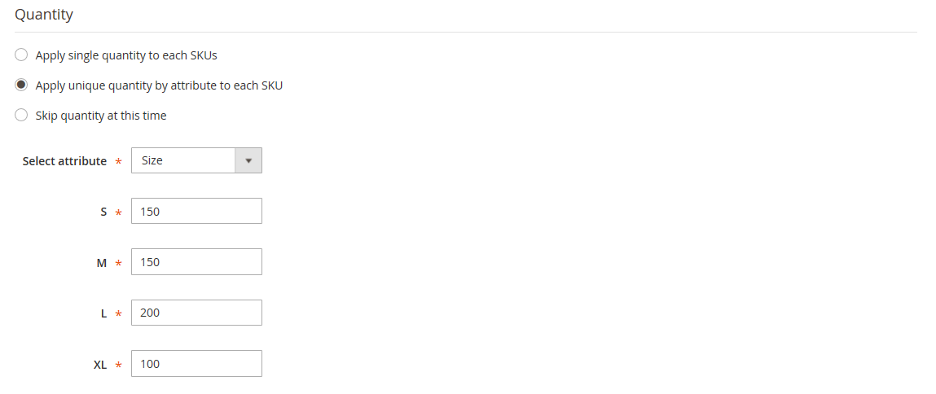Screen dimensions: 936x394
Task: Click the 'Skip quantity at this time' label text
Action: pos(101,115)
